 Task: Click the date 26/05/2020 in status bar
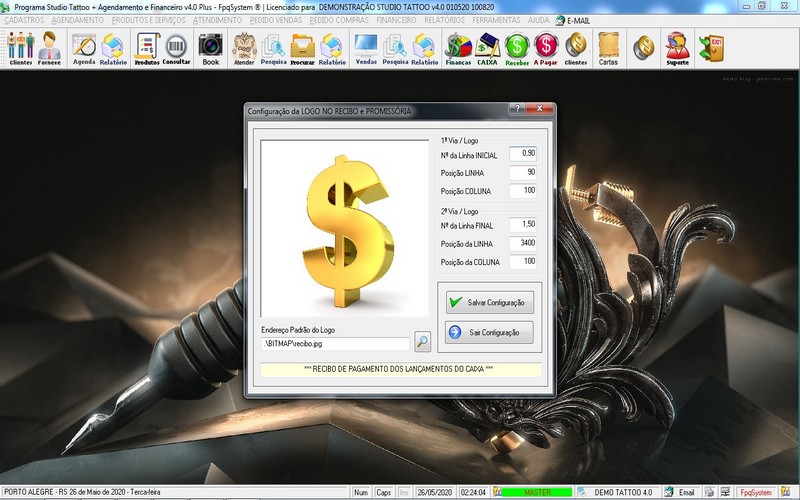click(434, 492)
